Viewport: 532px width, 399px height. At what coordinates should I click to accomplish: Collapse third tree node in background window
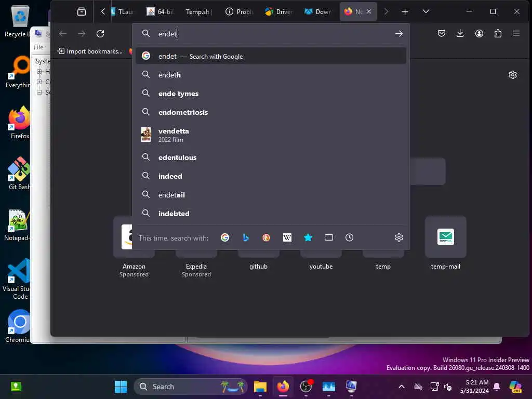point(39,92)
